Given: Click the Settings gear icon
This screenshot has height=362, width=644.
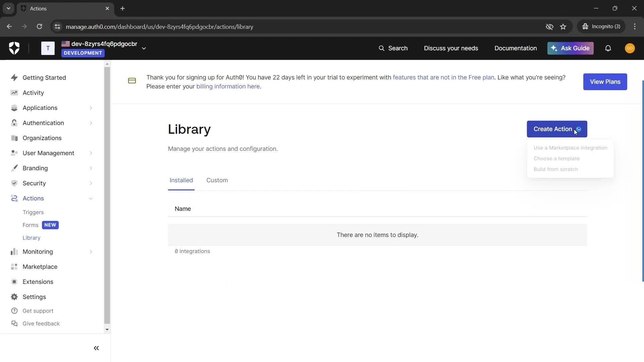Looking at the screenshot, I should 14,297.
